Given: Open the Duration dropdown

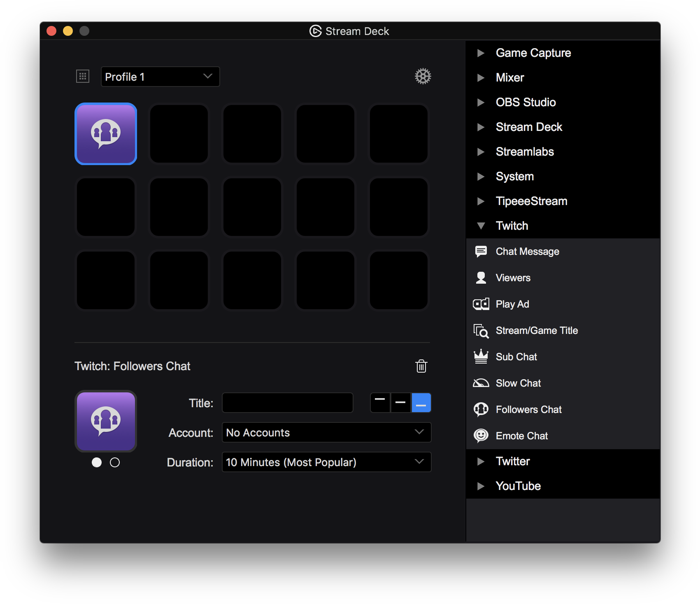Looking at the screenshot, I should (x=326, y=462).
